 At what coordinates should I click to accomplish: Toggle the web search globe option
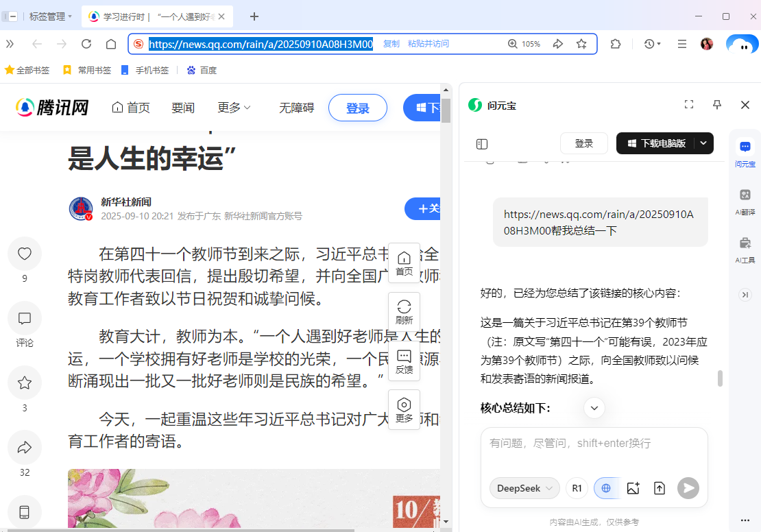[x=605, y=488]
